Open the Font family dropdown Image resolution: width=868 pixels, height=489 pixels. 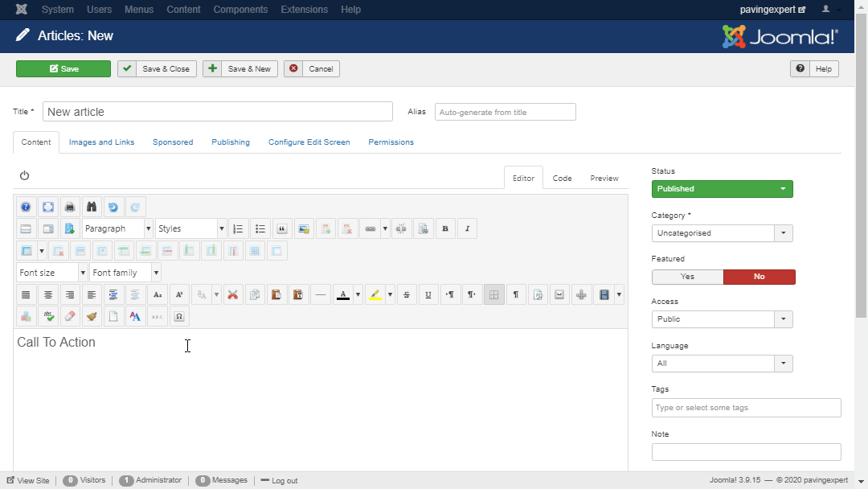coord(125,273)
